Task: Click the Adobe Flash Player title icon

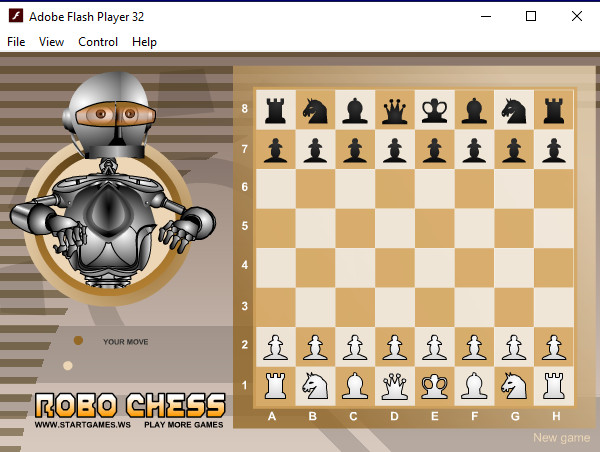Action: (x=16, y=16)
